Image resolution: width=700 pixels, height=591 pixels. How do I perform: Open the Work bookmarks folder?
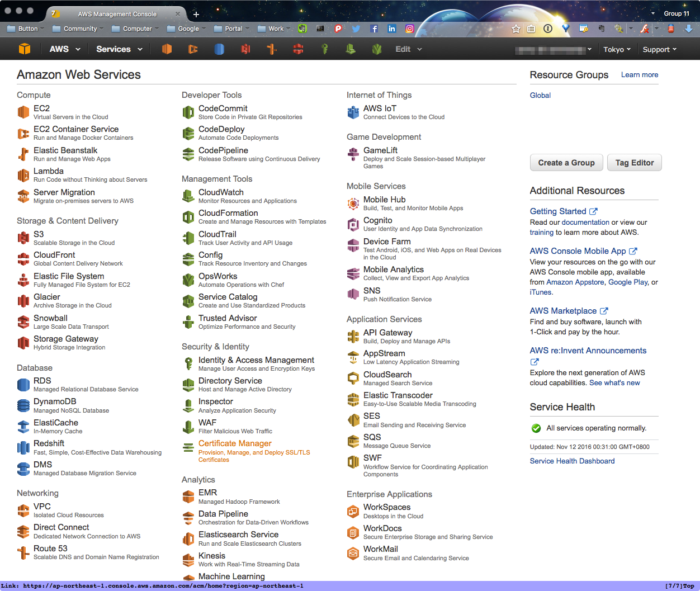coord(275,29)
